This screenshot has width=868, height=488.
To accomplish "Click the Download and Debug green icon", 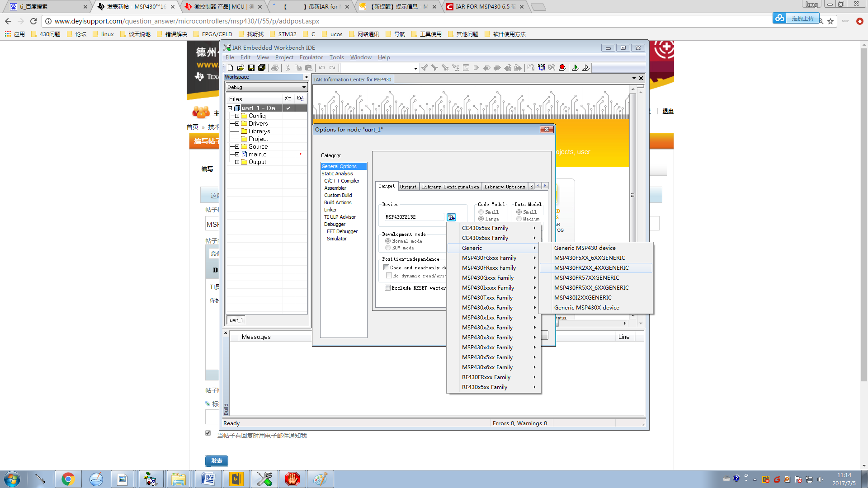I will 575,68.
